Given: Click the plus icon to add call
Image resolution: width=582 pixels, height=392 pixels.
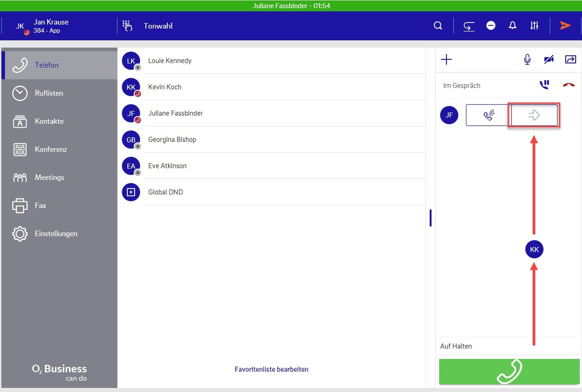Looking at the screenshot, I should [446, 60].
